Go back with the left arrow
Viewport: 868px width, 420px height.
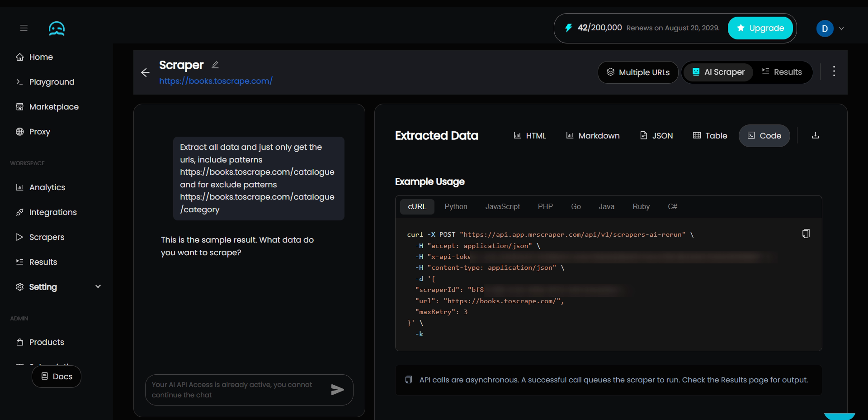(x=145, y=72)
